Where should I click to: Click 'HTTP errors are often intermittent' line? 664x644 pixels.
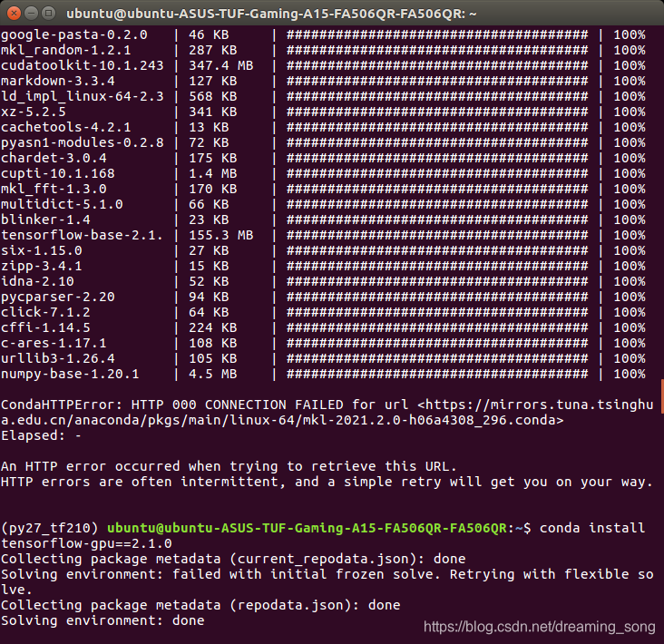pyautogui.click(x=327, y=482)
